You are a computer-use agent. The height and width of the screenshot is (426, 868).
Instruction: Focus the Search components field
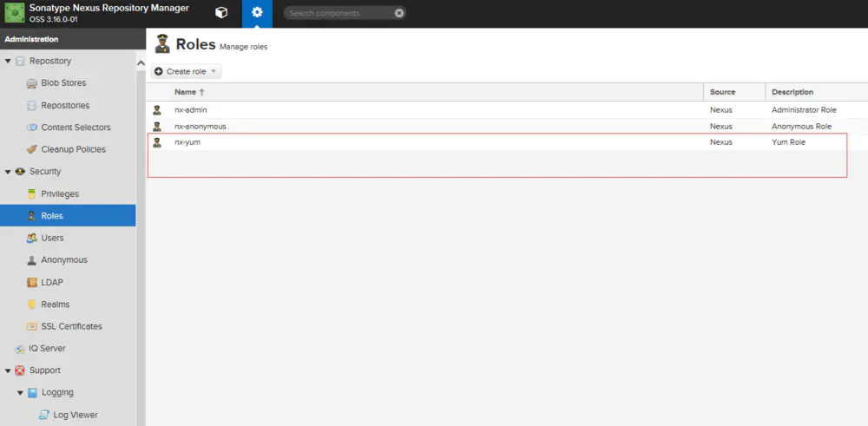click(x=340, y=13)
